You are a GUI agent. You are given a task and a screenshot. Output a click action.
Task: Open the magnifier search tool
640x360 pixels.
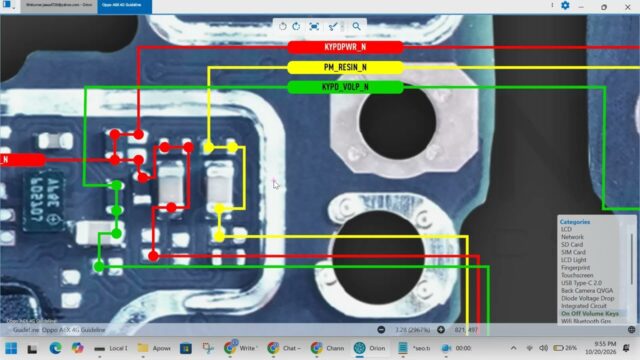[x=357, y=27]
